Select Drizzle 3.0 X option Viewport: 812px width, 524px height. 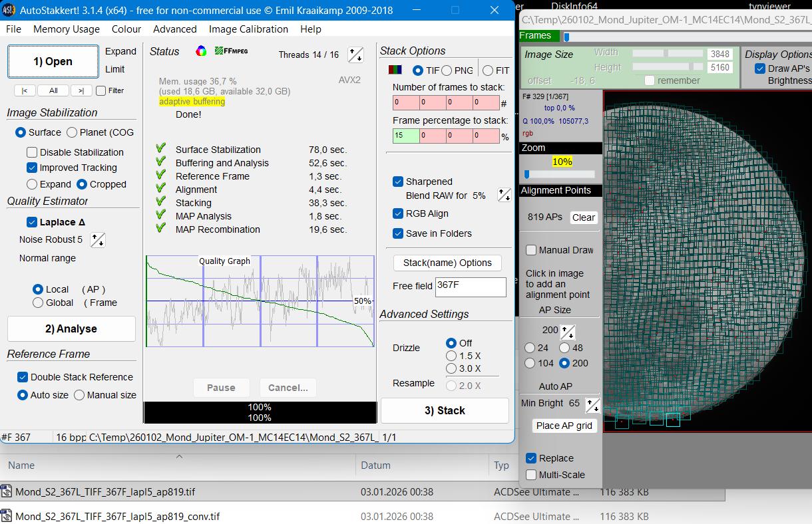click(x=451, y=368)
